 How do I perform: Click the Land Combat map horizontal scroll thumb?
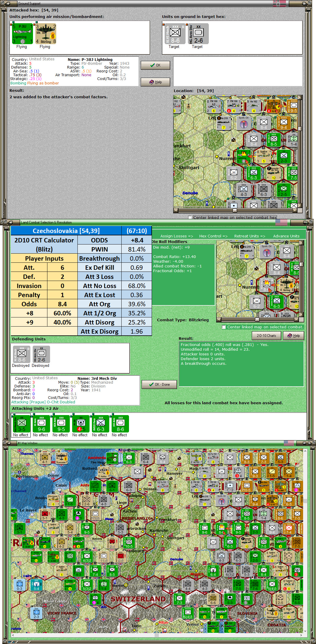[x=257, y=319]
